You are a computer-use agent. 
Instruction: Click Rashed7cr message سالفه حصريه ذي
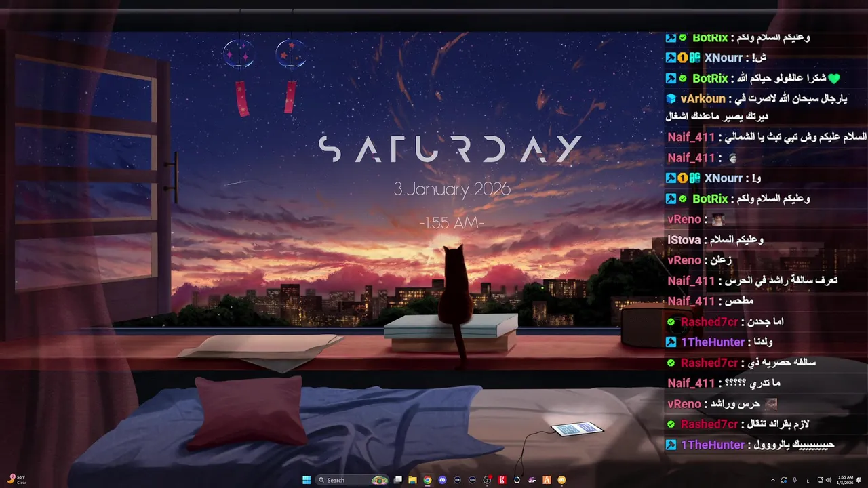click(741, 363)
